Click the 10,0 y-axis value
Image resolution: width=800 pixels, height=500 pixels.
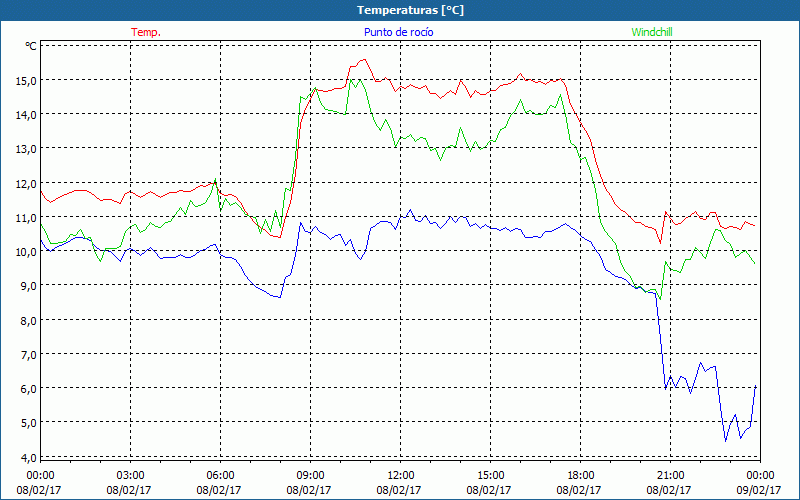pos(27,252)
